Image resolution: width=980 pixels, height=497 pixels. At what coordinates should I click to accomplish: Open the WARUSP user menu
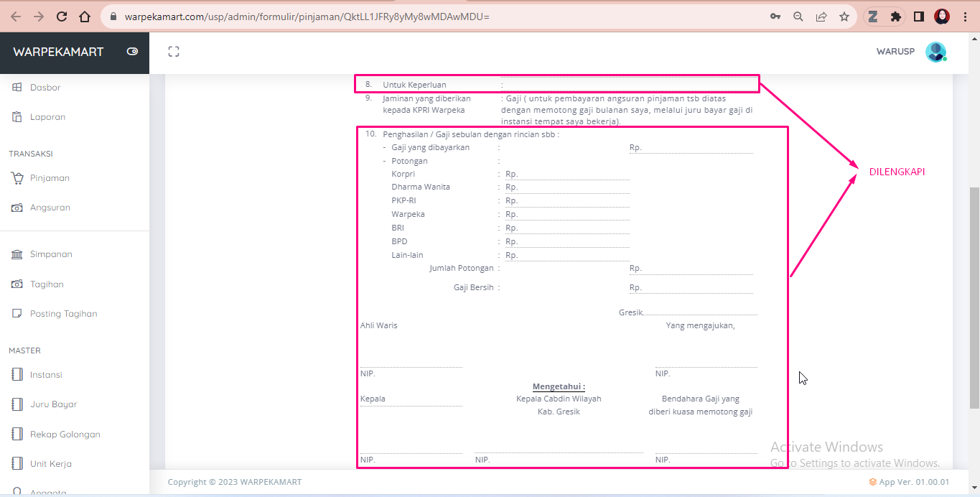[895, 52]
